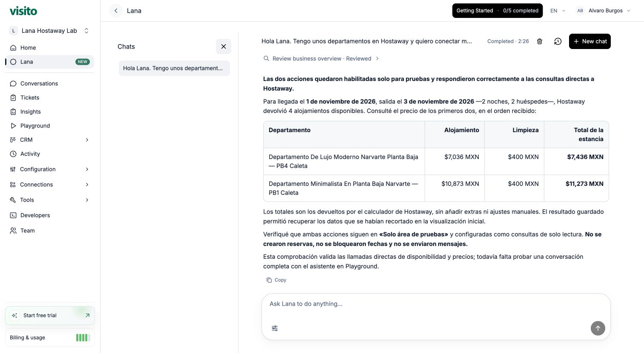Open the EN language dropdown
Viewport: 644px width, 353px height.
click(x=558, y=11)
